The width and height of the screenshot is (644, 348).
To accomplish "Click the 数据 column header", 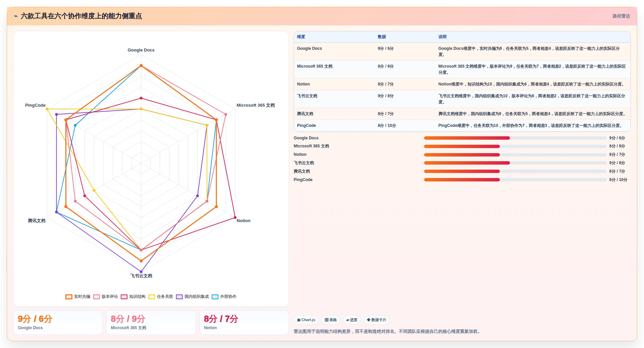I will pos(382,37).
